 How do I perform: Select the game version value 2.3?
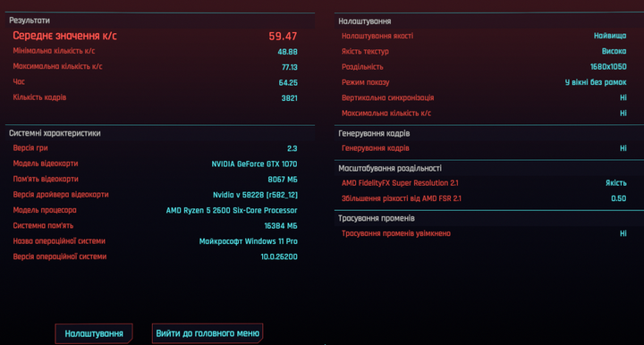292,148
